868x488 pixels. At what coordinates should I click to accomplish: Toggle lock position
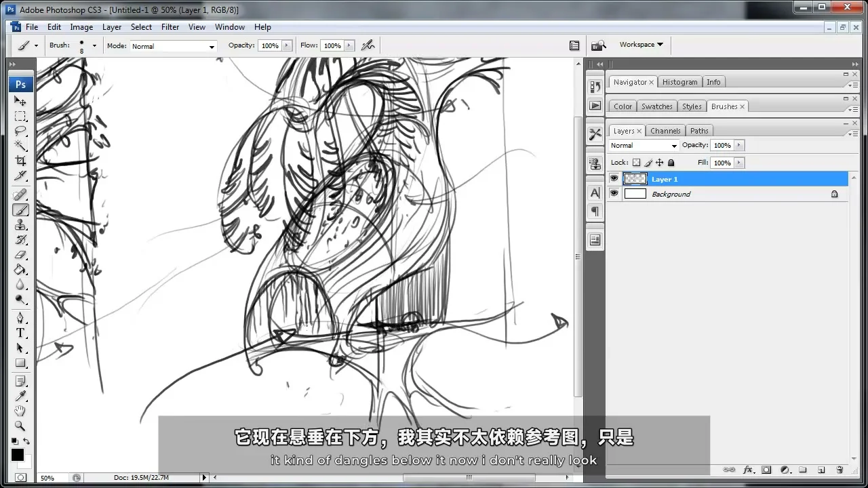(x=659, y=163)
